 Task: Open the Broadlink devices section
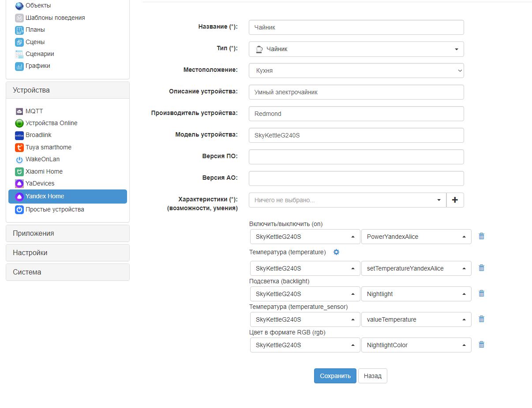[19, 135]
